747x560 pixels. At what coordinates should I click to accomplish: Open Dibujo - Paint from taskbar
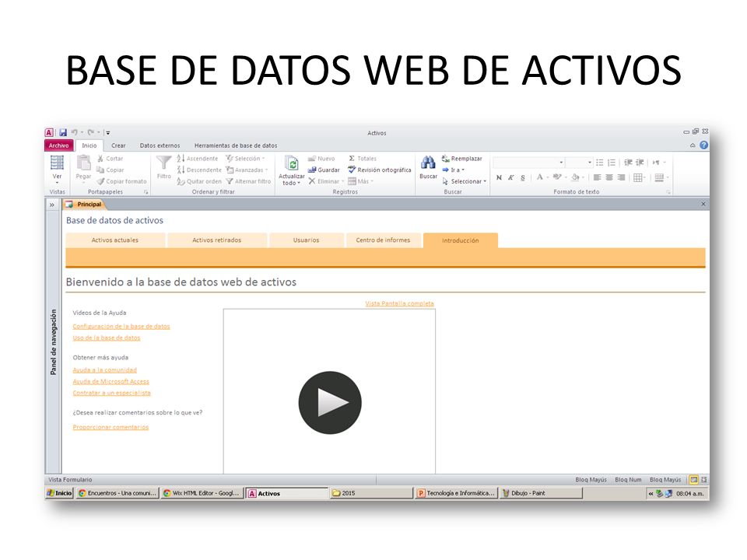(540, 493)
